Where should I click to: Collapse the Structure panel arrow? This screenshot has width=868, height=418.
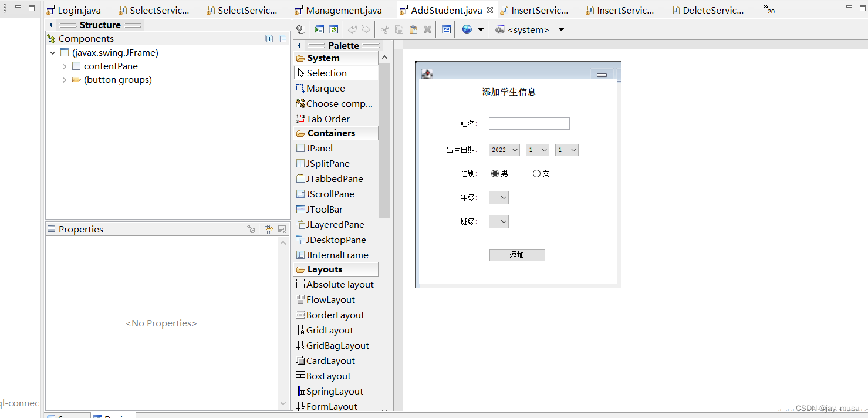pos(50,25)
